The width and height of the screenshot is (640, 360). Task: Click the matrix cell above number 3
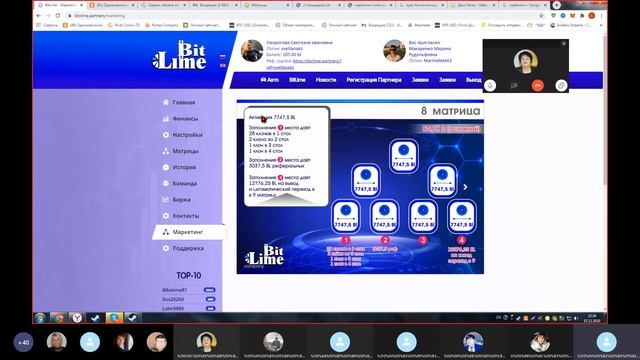tap(423, 216)
